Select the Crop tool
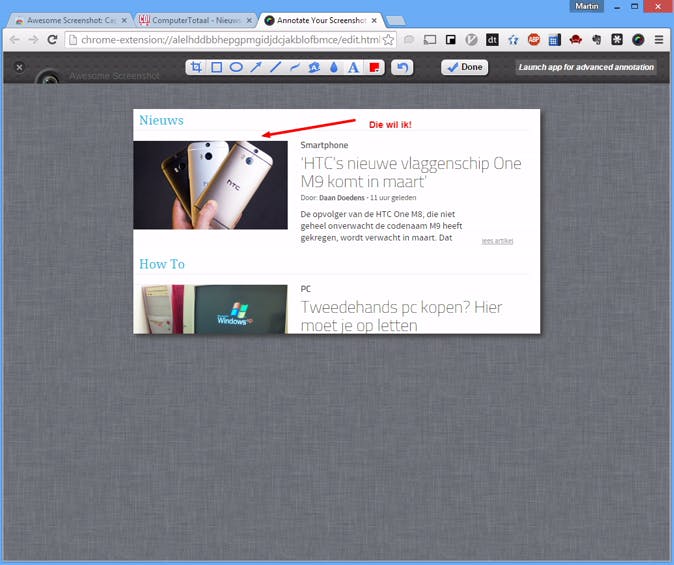Screen dimensions: 674x565 [196, 67]
